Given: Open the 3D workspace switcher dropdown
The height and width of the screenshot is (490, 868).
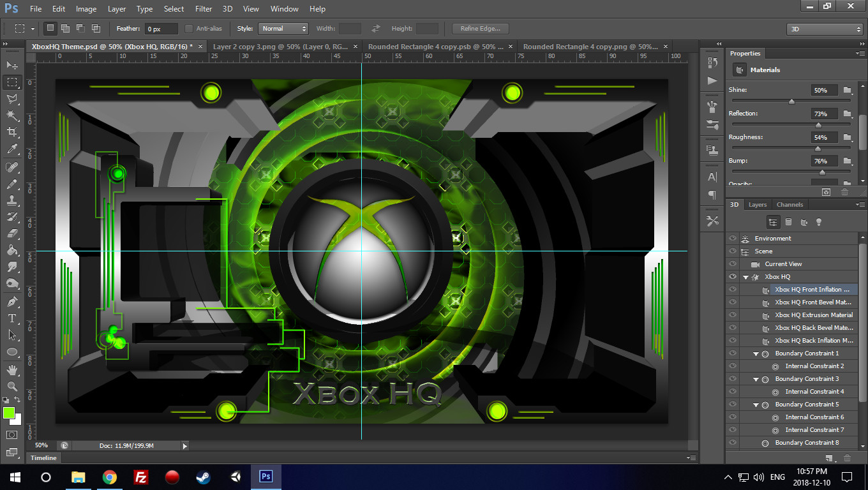Looking at the screenshot, I should click(x=825, y=29).
